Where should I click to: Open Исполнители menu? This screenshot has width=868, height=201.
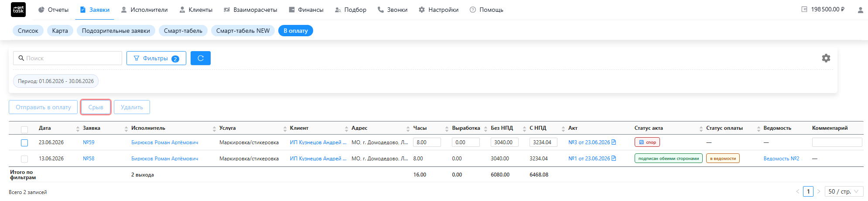coord(144,10)
